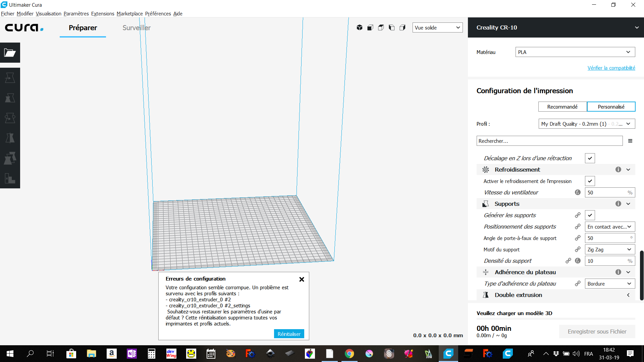Click Vérifier la compatibilité link
The image size is (644, 362).
click(611, 68)
